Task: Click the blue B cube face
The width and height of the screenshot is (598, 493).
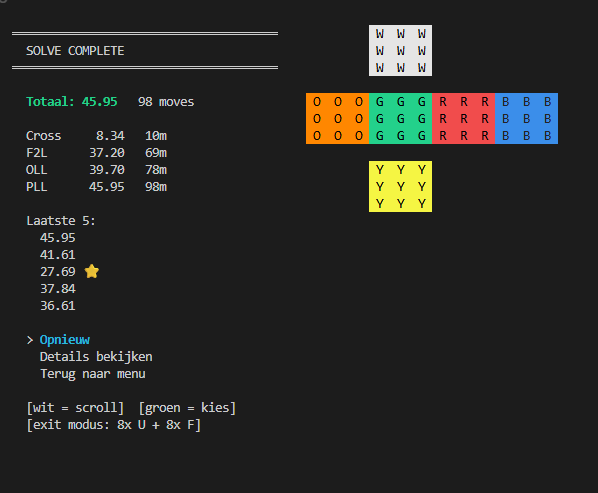Action: (x=526, y=119)
